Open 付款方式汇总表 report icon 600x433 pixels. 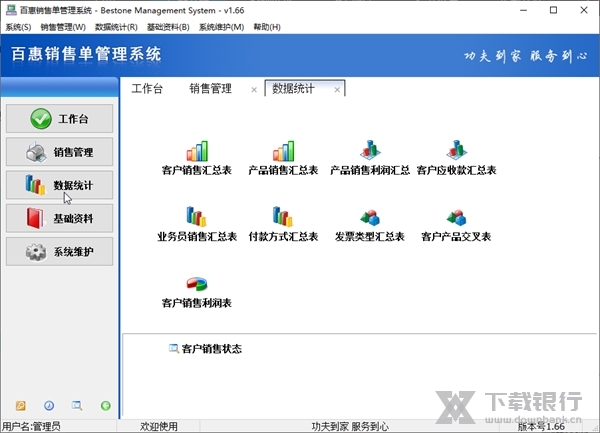(283, 216)
